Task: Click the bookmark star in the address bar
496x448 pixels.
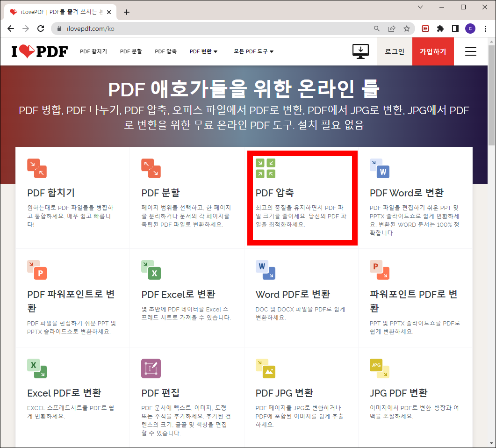Action: (407, 29)
